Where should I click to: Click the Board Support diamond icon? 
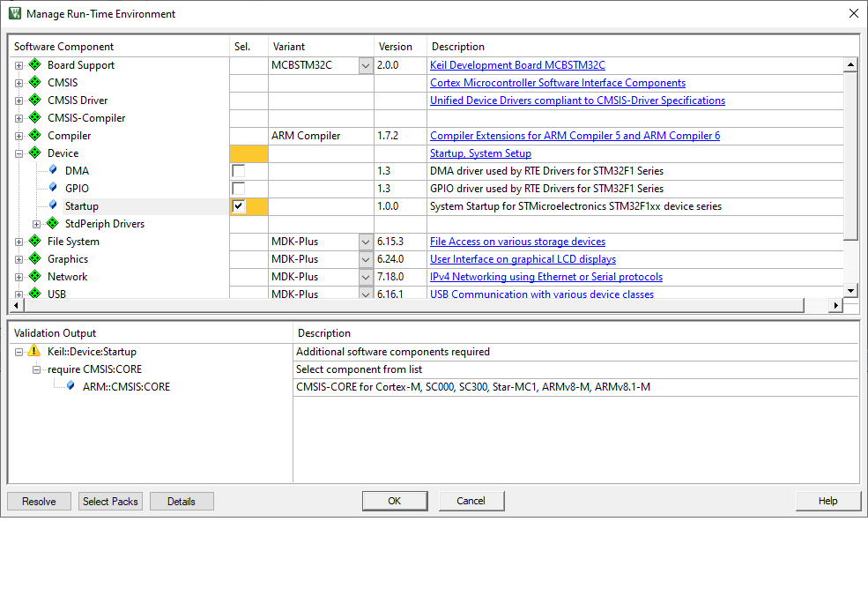tap(34, 64)
